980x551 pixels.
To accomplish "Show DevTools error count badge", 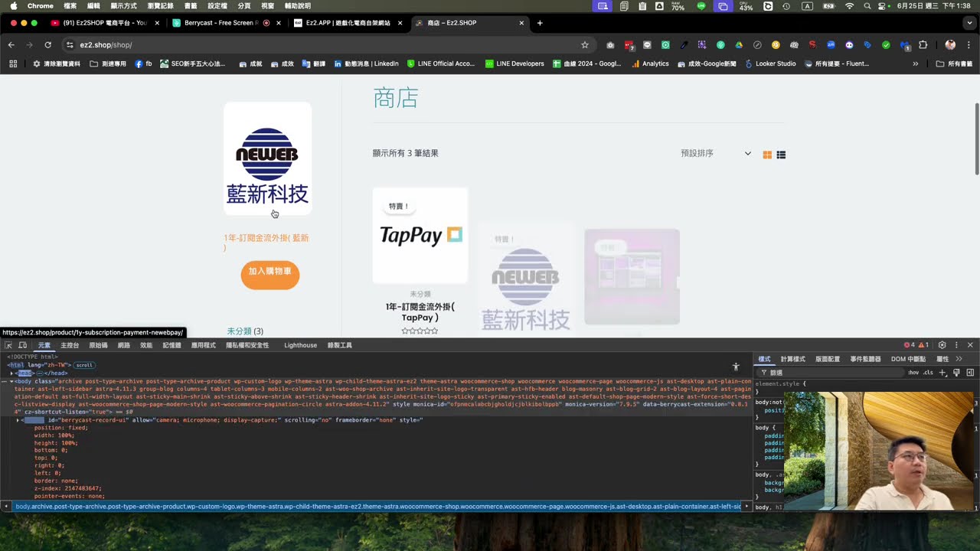I will pyautogui.click(x=910, y=345).
